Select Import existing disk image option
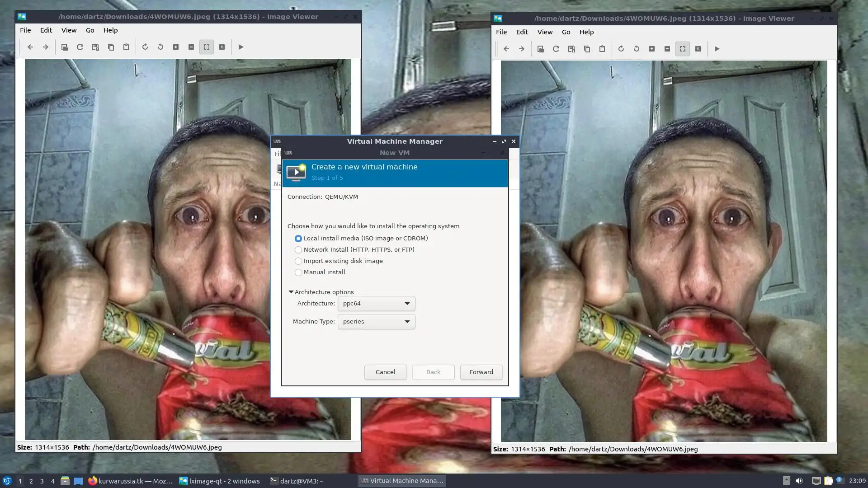Screen dimensions: 868x488 point(298,261)
